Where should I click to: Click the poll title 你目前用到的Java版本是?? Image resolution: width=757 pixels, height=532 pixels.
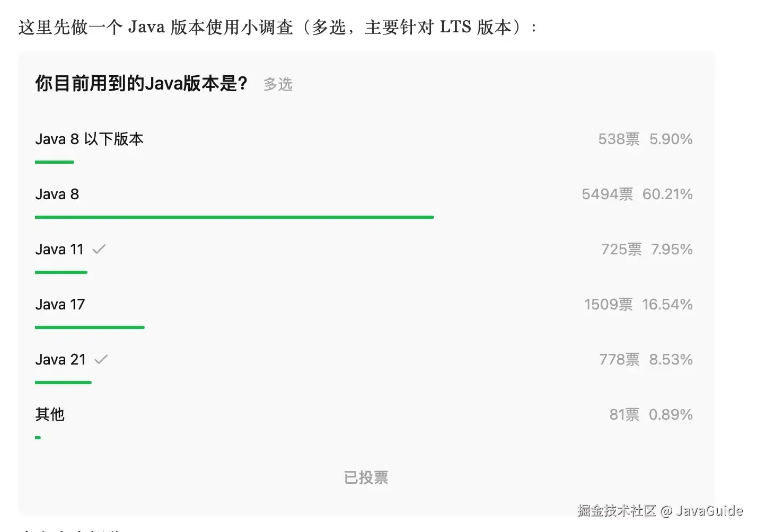pyautogui.click(x=142, y=83)
